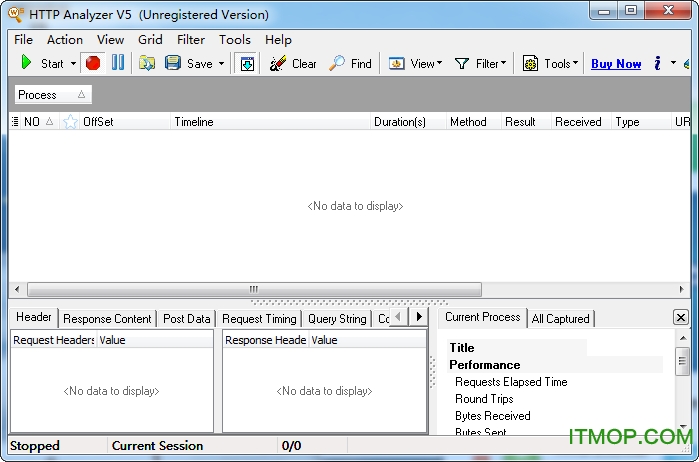Click the Response Headers column header
The height and width of the screenshot is (462, 699).
(265, 340)
